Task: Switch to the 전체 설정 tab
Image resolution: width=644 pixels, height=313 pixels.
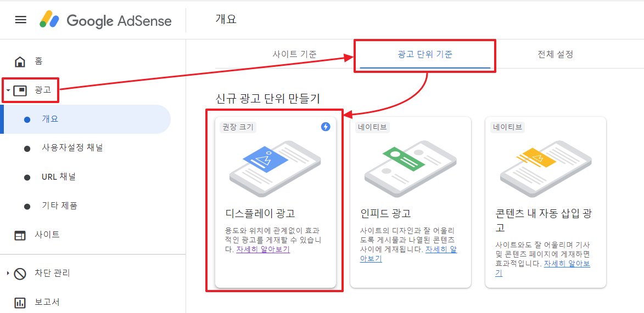Action: pos(555,54)
